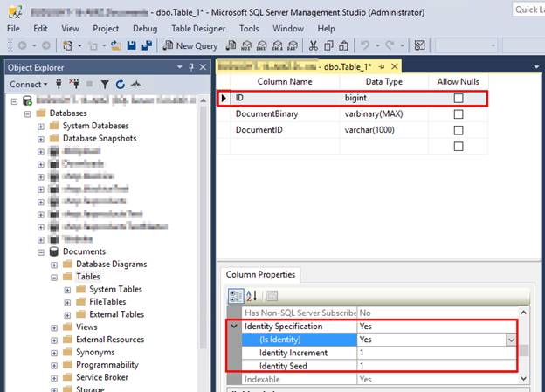Click the Column Properties scroll down arrow
The image size is (545, 392).
pyautogui.click(x=523, y=379)
